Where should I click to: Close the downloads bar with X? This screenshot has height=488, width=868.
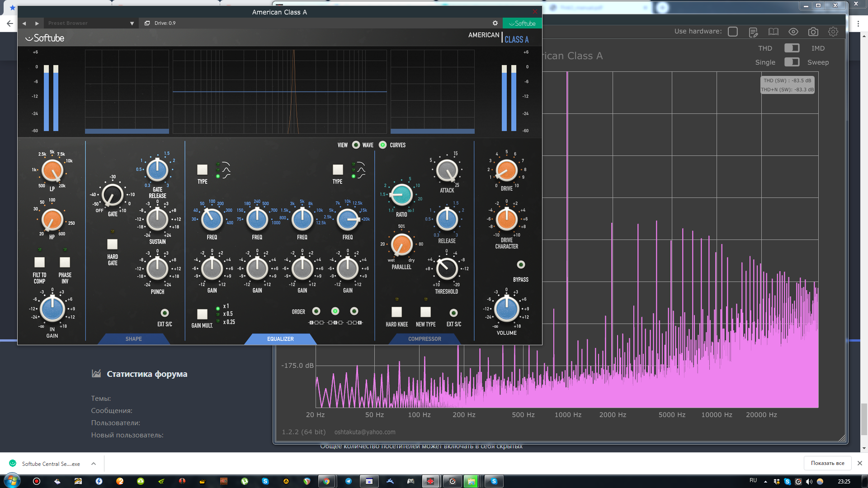(x=860, y=463)
